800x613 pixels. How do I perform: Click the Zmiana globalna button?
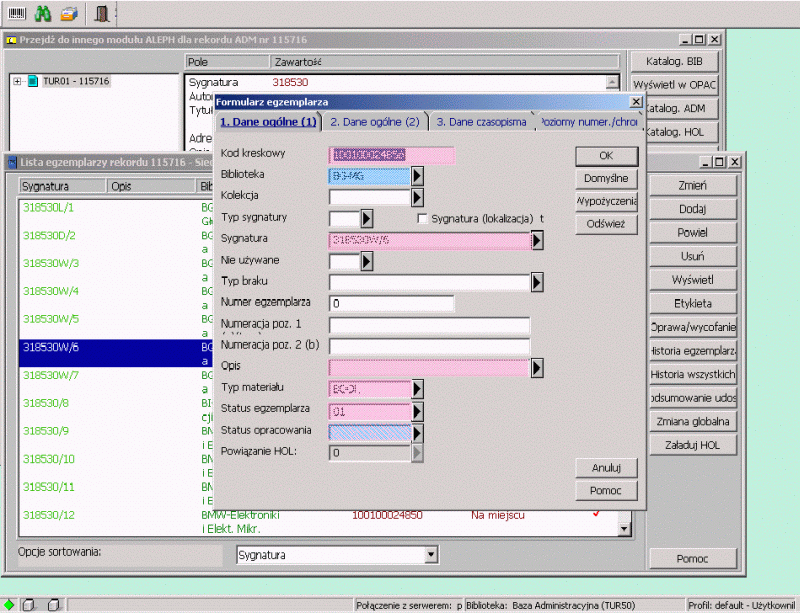(692, 422)
